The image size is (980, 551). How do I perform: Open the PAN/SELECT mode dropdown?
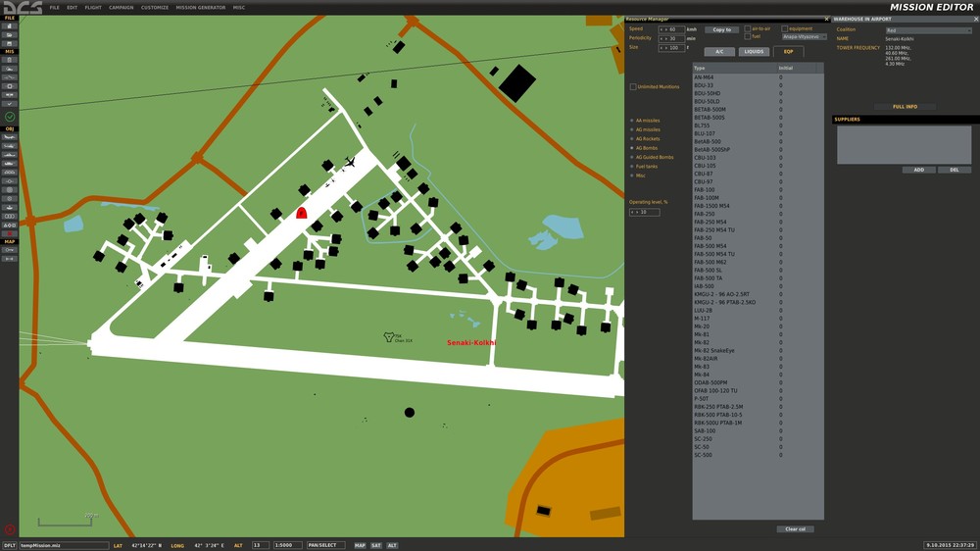coord(325,545)
